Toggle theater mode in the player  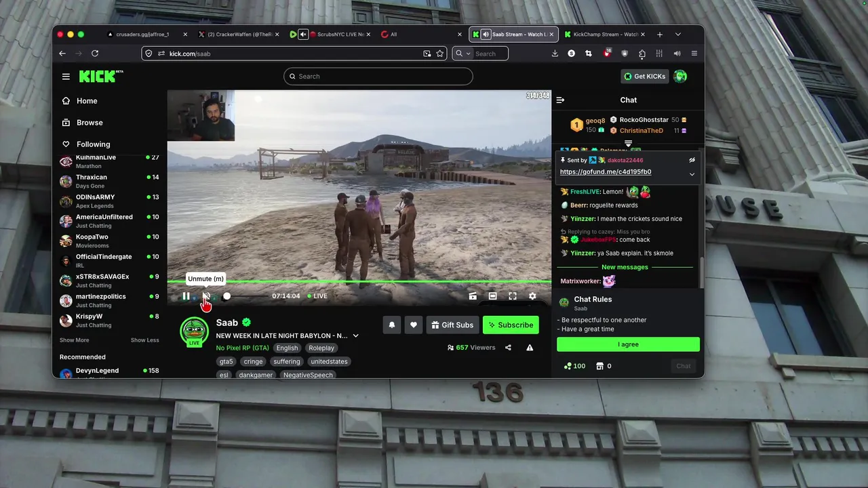coord(493,296)
